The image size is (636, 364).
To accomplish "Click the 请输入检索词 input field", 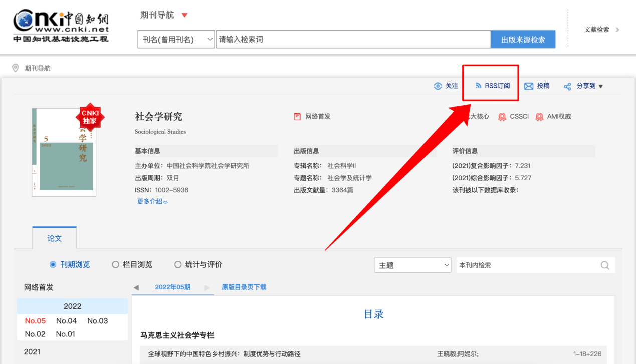I will click(353, 39).
